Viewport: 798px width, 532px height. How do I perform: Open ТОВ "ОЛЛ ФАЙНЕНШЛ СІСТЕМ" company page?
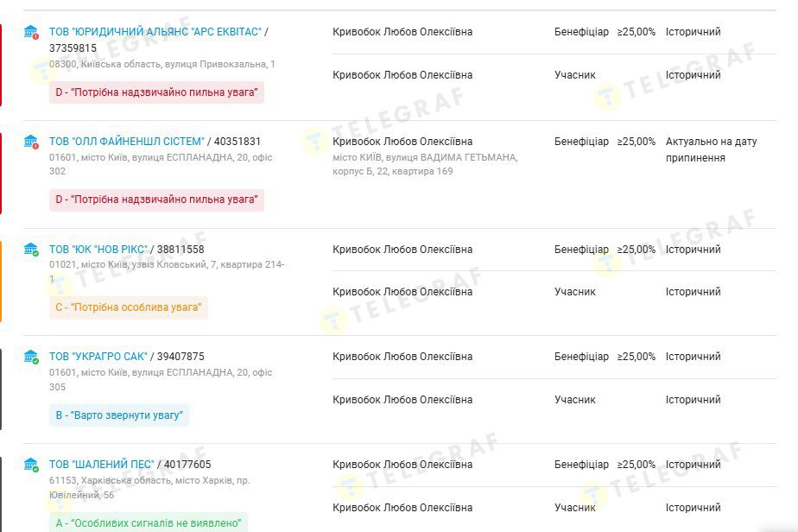[x=127, y=141]
